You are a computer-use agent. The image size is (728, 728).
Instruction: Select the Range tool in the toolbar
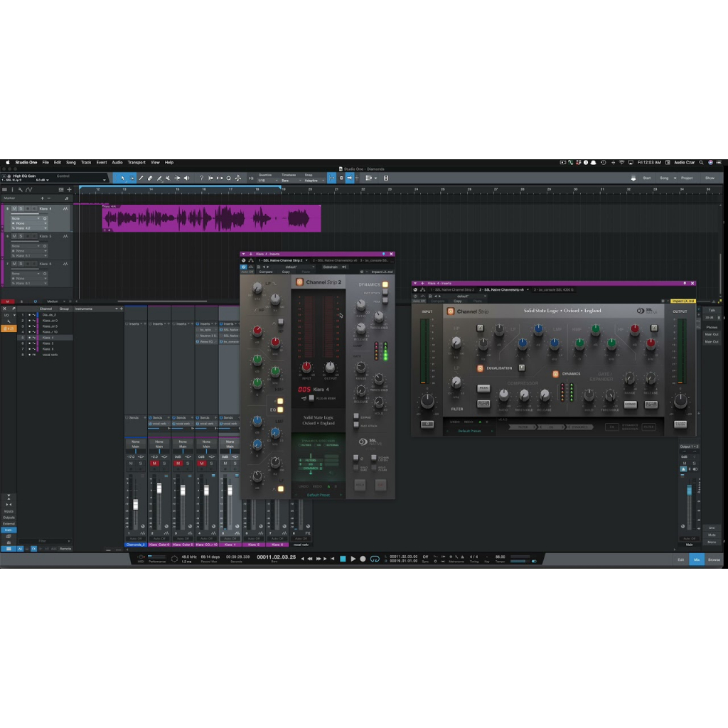click(132, 178)
